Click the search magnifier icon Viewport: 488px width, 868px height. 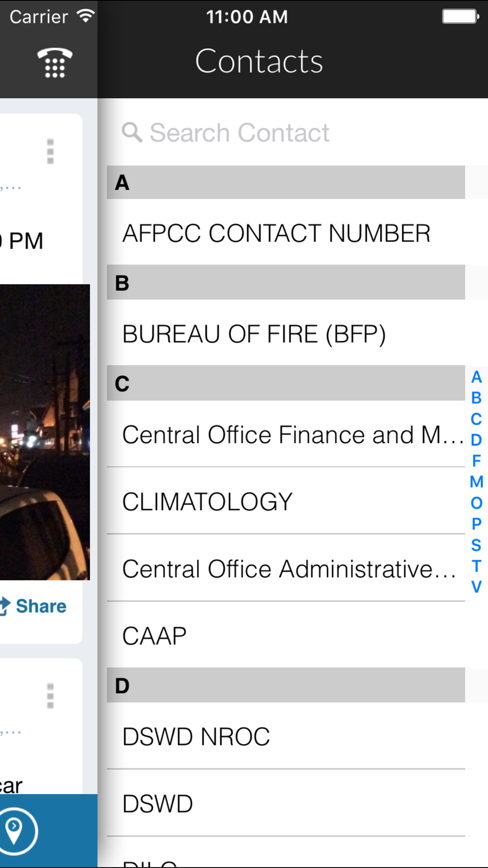click(x=131, y=132)
